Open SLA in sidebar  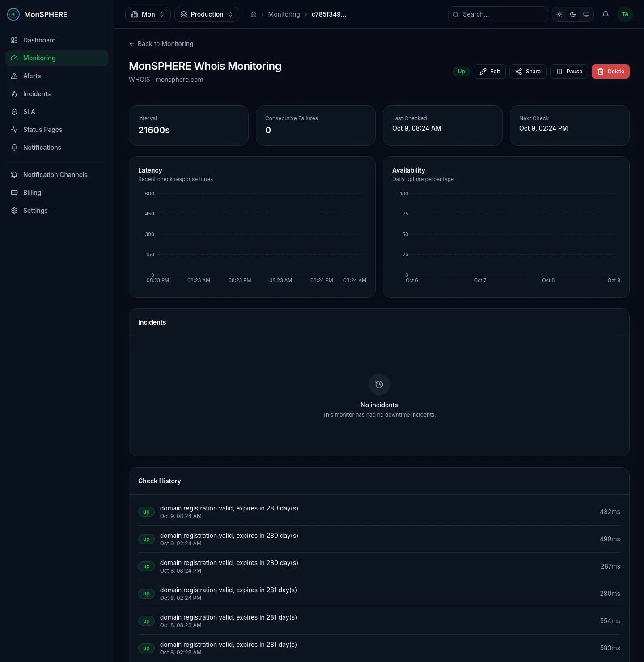57,112
